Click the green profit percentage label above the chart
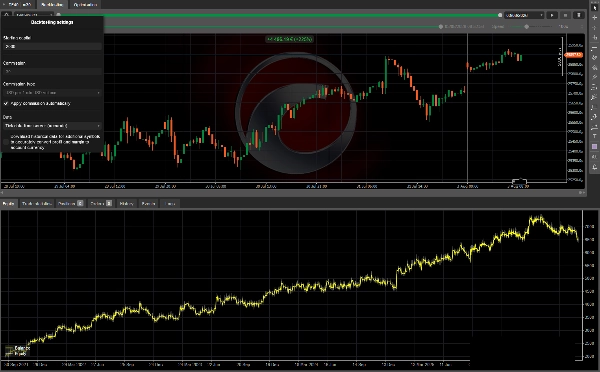 tap(290, 39)
